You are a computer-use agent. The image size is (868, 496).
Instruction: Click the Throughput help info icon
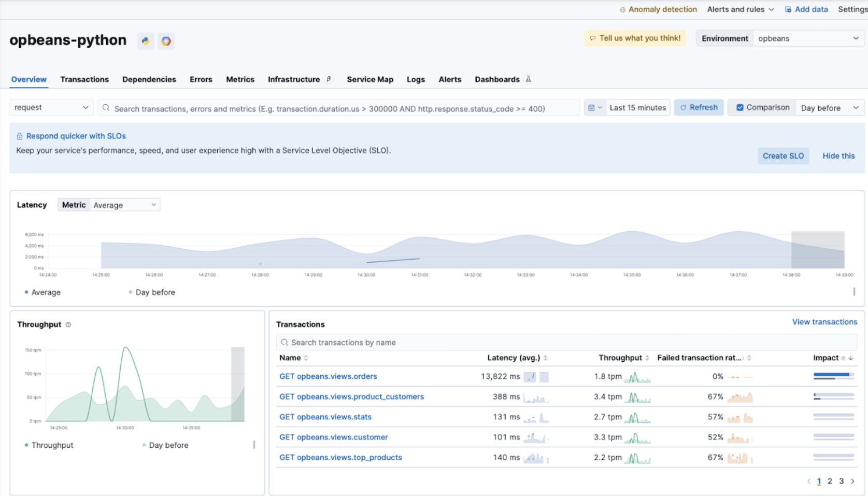(68, 324)
